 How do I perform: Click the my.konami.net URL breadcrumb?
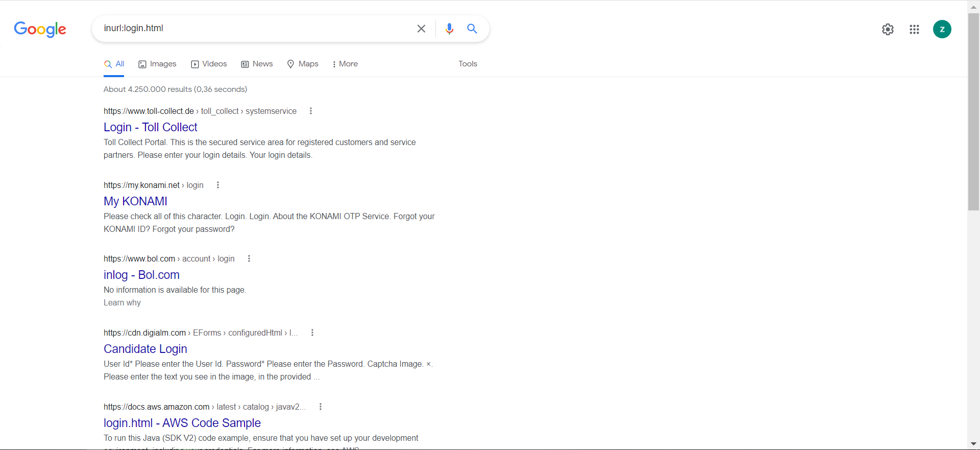point(154,185)
